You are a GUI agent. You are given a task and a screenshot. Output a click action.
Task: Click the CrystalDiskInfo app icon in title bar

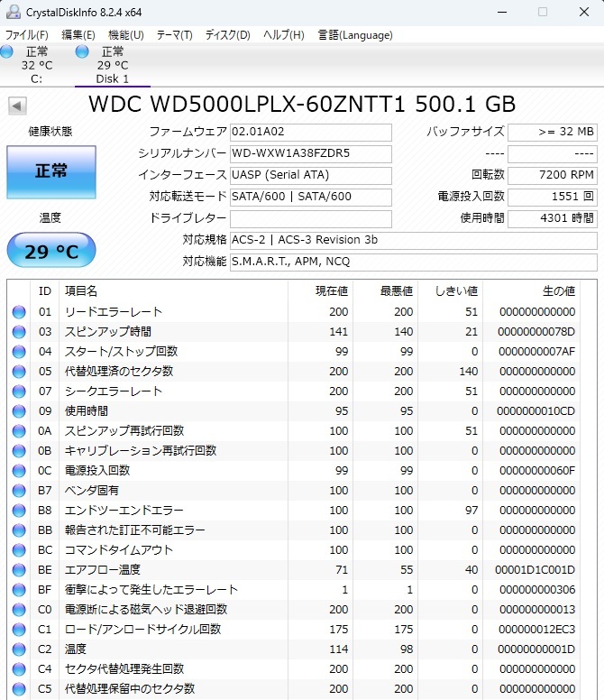click(x=13, y=12)
